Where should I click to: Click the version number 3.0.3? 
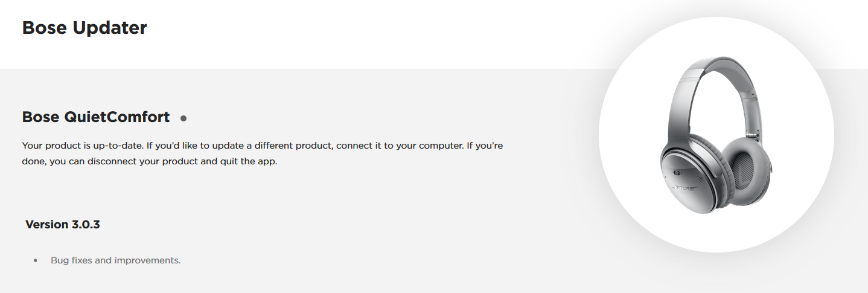click(x=86, y=225)
